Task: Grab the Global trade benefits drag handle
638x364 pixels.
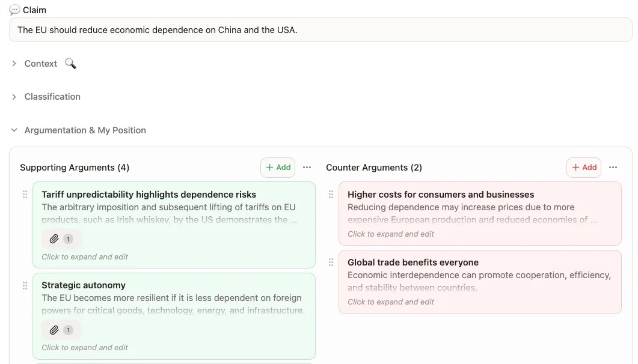Action: click(x=331, y=262)
